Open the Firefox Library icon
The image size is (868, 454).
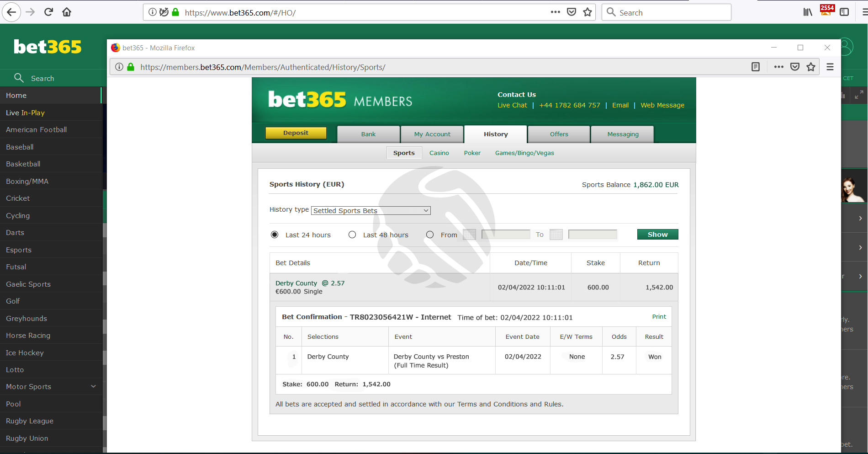[808, 12]
